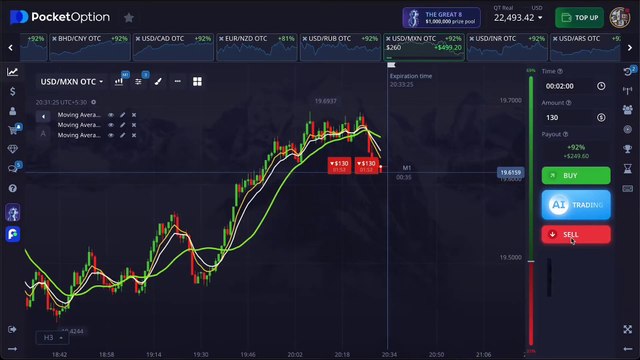Open the blue P app sidebar icon

13,234
